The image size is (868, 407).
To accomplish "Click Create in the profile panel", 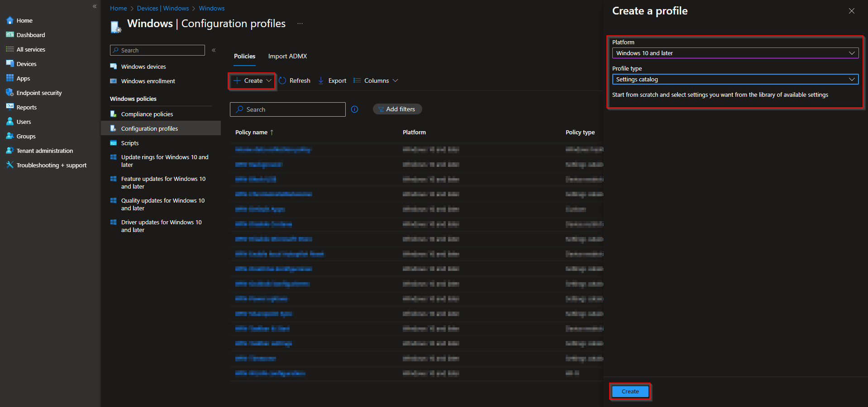I will [630, 391].
